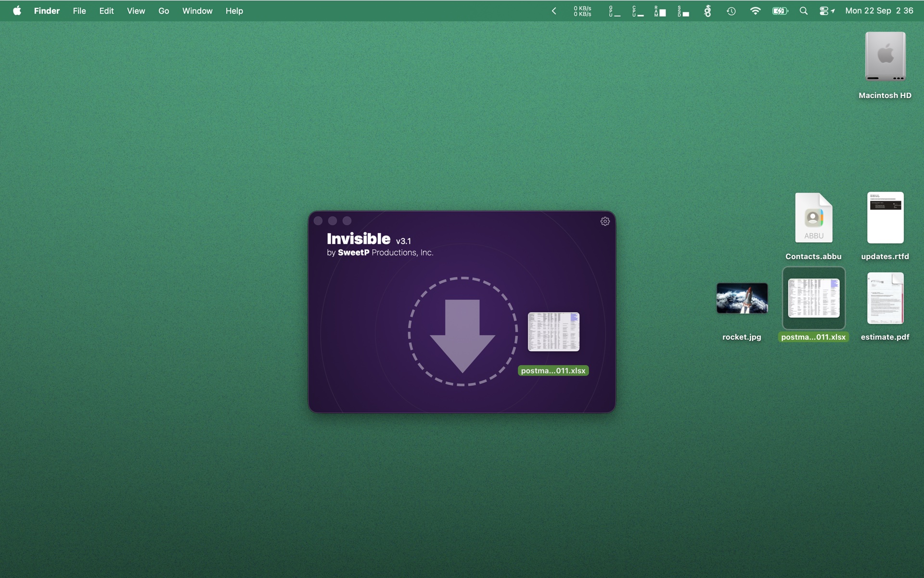This screenshot has width=924, height=578.
Task: Open Spotlight search from menu bar
Action: pos(803,11)
